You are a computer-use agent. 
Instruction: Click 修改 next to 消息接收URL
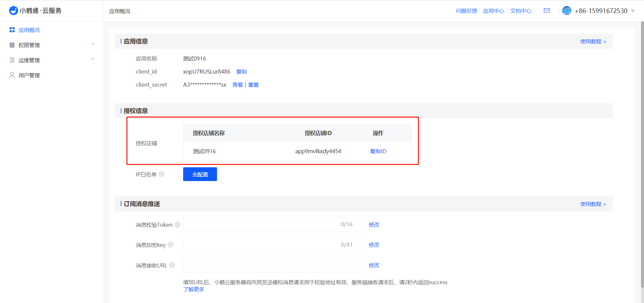[374, 265]
